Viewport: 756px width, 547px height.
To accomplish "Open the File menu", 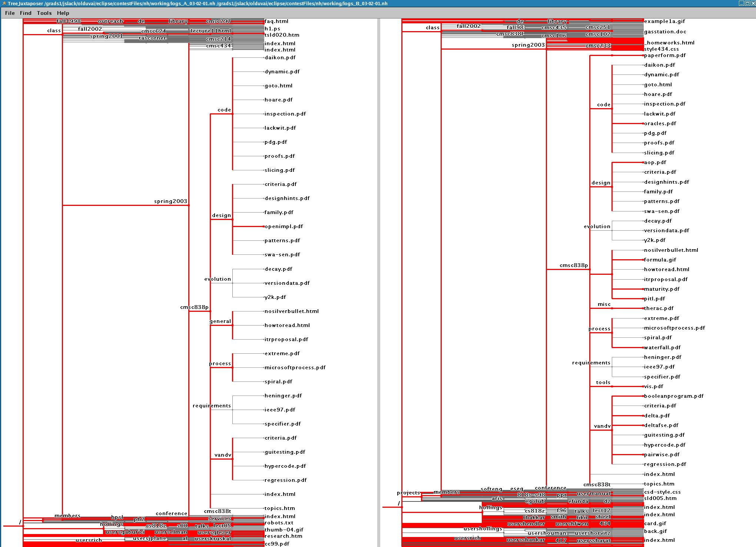I will (x=10, y=13).
